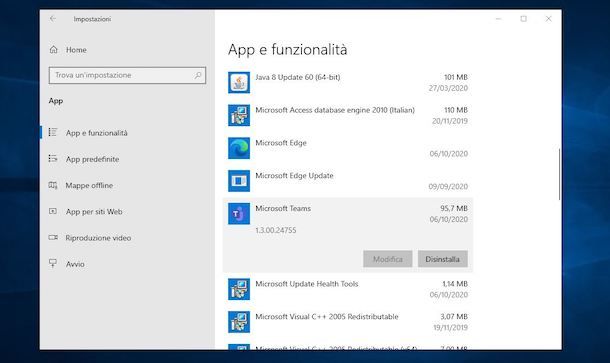Click the App e funzionalità sidebar icon

(x=53, y=133)
